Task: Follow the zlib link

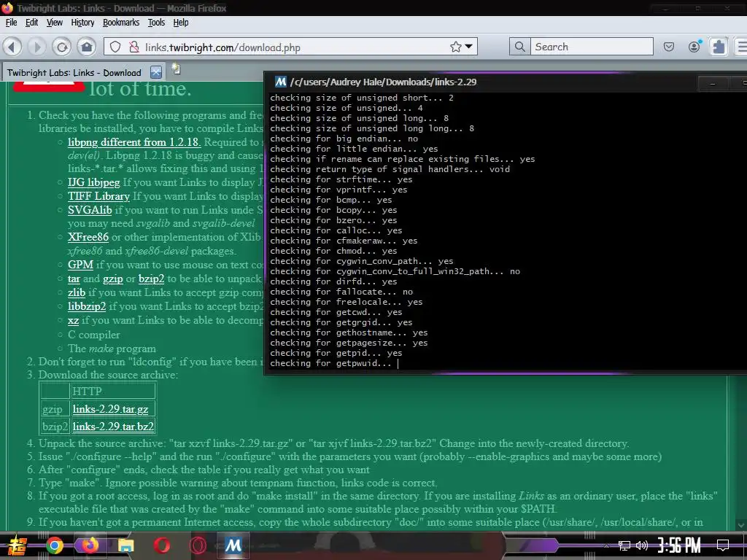Action: click(x=76, y=292)
